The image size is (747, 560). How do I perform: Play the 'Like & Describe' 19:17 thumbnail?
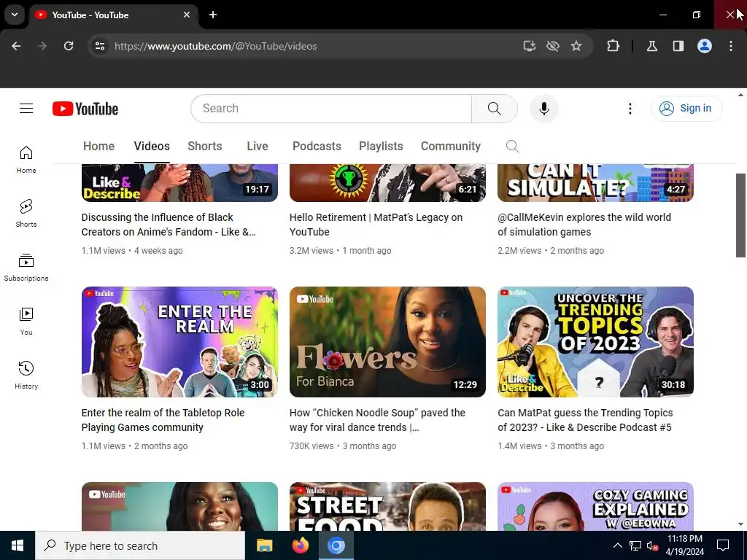179,183
